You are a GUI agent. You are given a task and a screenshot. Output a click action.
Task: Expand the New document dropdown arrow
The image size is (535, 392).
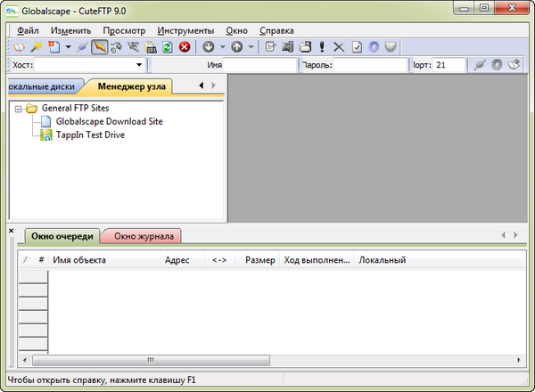click(68, 47)
